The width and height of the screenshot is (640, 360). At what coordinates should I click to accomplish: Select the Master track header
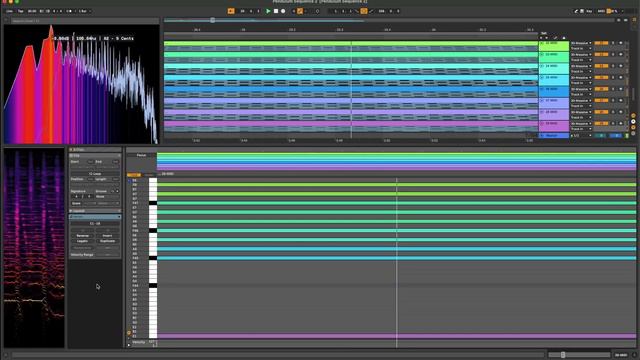pyautogui.click(x=554, y=136)
